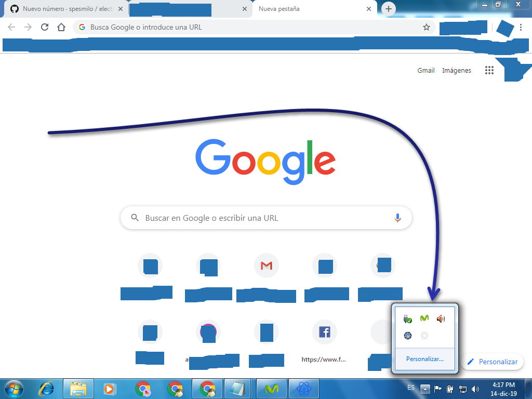Open the clock showing 4:17 PM
Image resolution: width=532 pixels, height=399 pixels.
503,389
